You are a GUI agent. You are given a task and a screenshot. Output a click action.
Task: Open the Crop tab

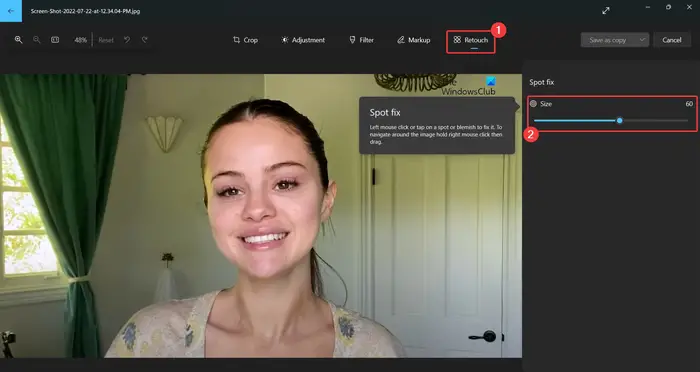245,40
